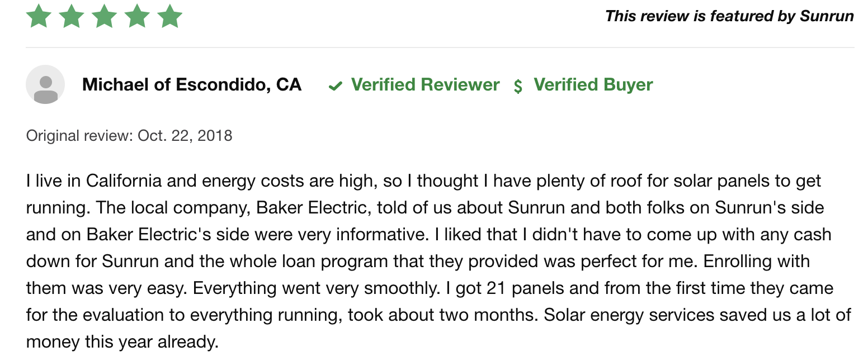Click the green checkmark before Verified Reviewer
The image size is (868, 361).
[336, 86]
